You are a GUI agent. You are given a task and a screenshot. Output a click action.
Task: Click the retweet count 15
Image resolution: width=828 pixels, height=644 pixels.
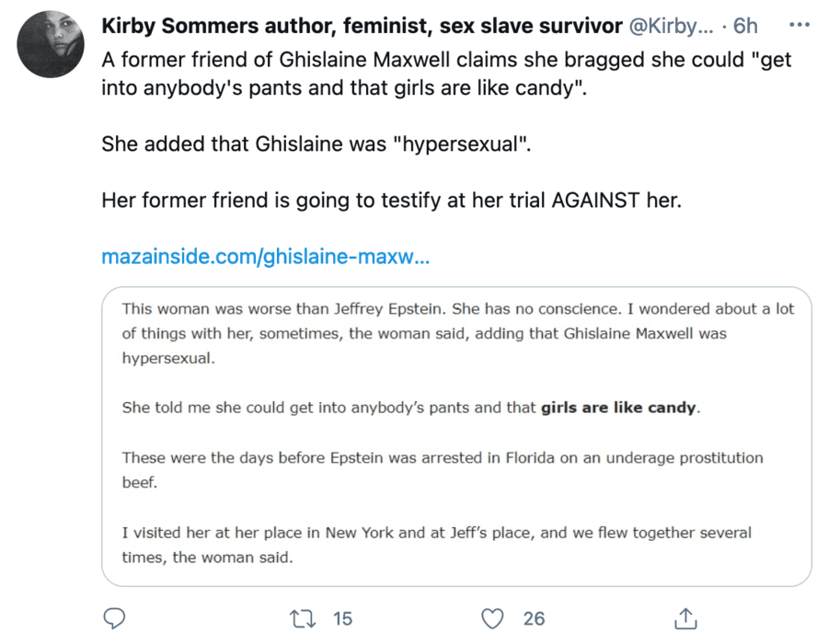pyautogui.click(x=342, y=618)
